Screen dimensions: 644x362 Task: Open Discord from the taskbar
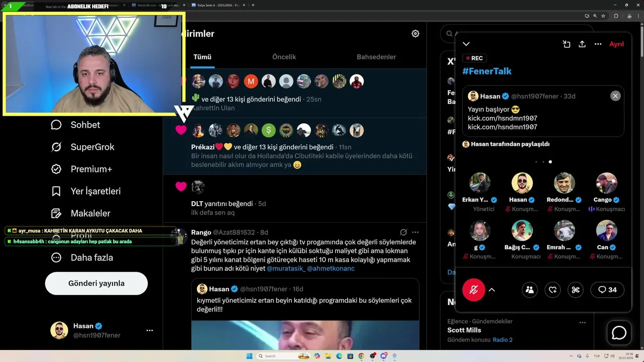pyautogui.click(x=383, y=356)
